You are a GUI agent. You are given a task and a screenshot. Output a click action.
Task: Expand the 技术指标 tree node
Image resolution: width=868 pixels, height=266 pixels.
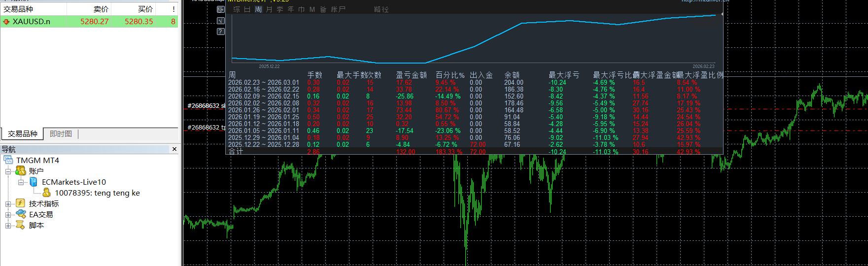tap(8, 204)
